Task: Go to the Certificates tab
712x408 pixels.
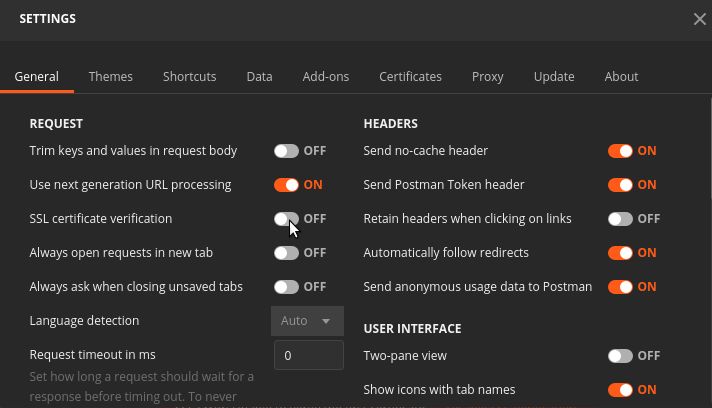Action: tap(410, 77)
